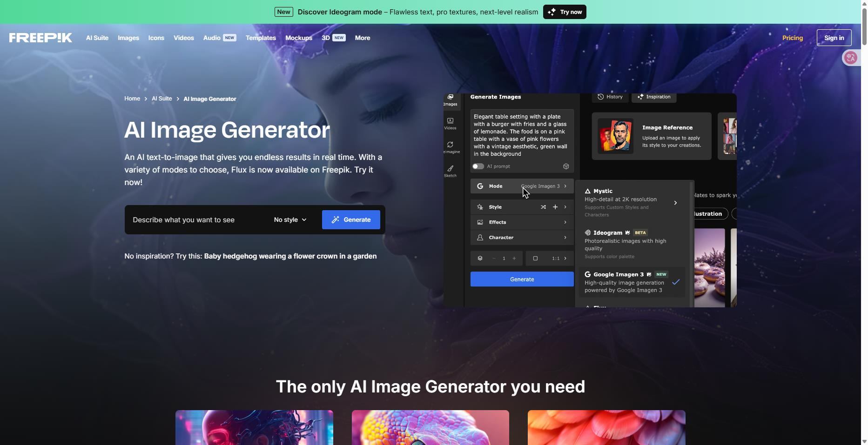Switch to the Inspiration tab
The height and width of the screenshot is (445, 868).
(654, 97)
